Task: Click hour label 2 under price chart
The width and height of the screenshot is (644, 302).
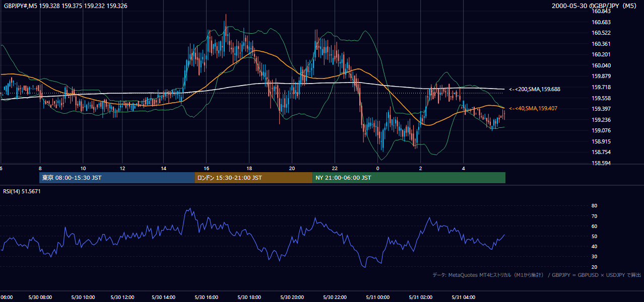Action: click(x=421, y=168)
